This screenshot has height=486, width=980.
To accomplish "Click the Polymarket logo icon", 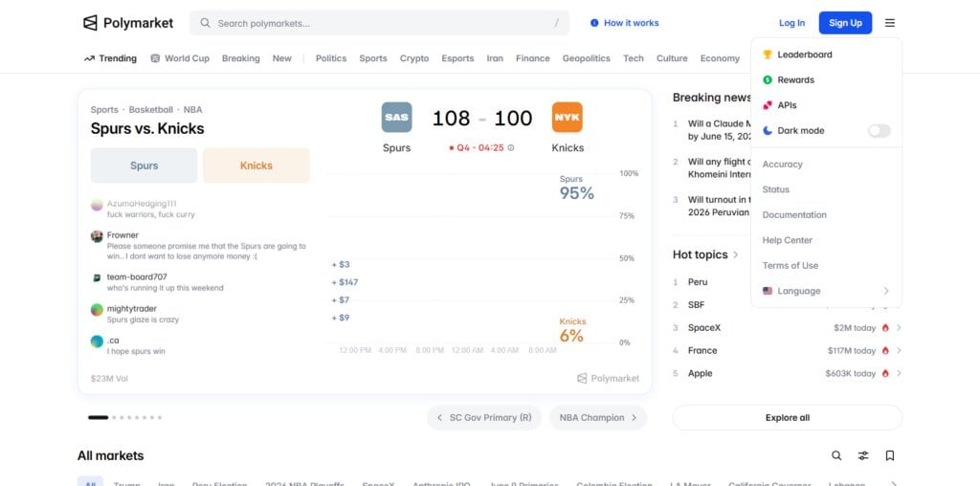I will pos(91,23).
